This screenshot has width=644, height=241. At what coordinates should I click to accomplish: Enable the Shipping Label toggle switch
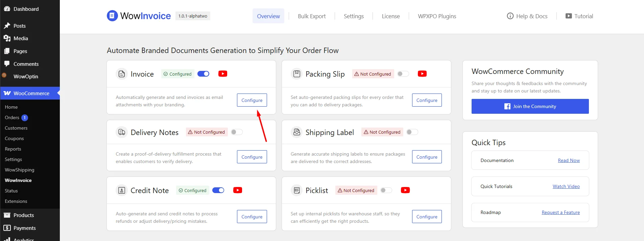(x=412, y=132)
